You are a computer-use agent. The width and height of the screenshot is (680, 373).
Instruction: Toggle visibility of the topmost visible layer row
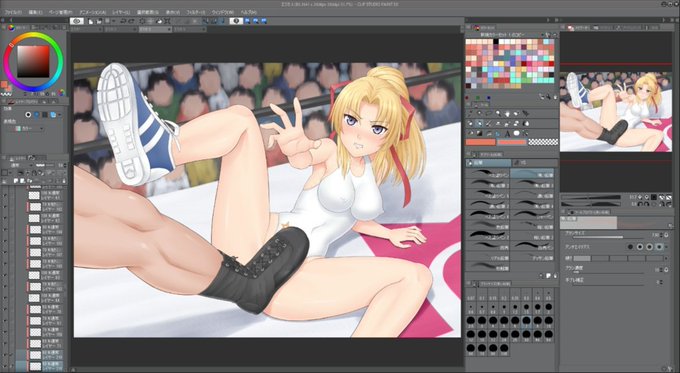[x=5, y=195]
